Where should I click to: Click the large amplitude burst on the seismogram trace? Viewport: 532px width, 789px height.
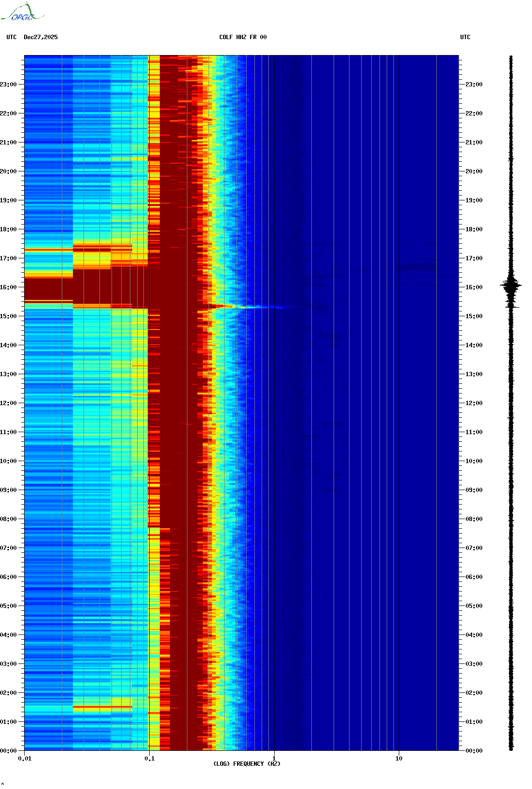coord(511,286)
